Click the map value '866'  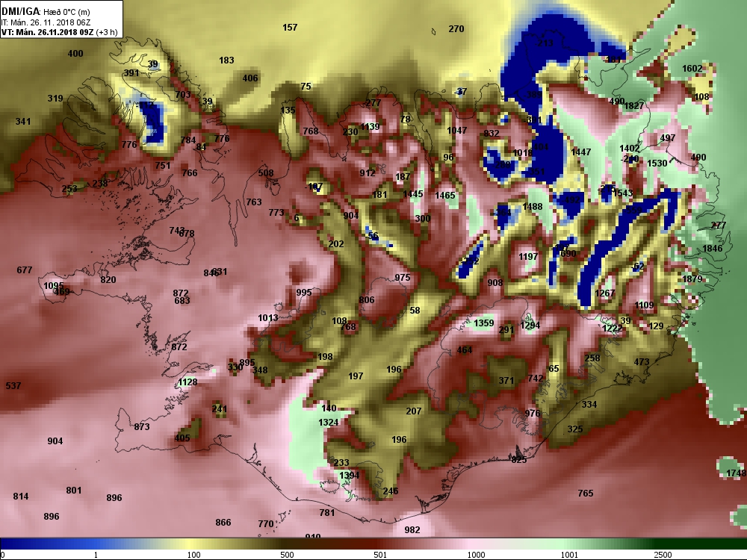coord(223,523)
